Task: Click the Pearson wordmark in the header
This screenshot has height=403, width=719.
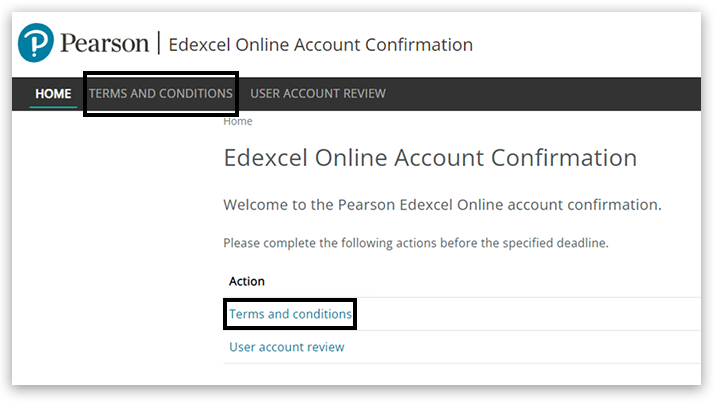Action: 104,44
